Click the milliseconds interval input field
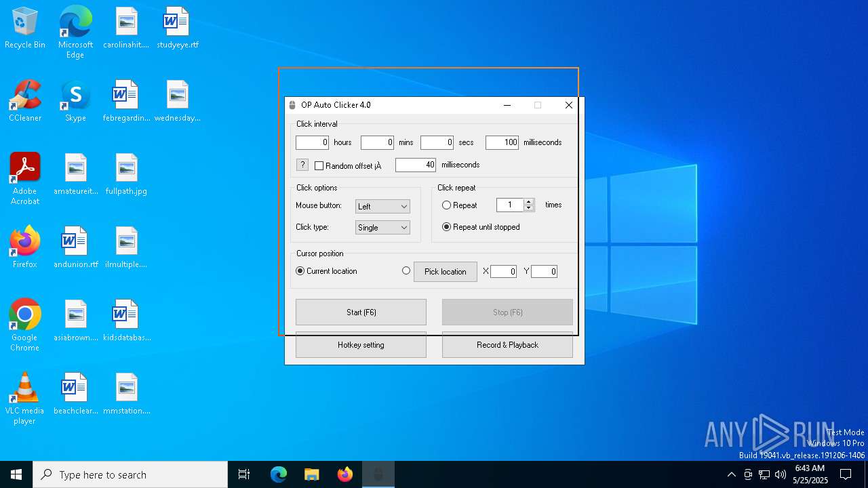The height and width of the screenshot is (488, 868). point(502,142)
